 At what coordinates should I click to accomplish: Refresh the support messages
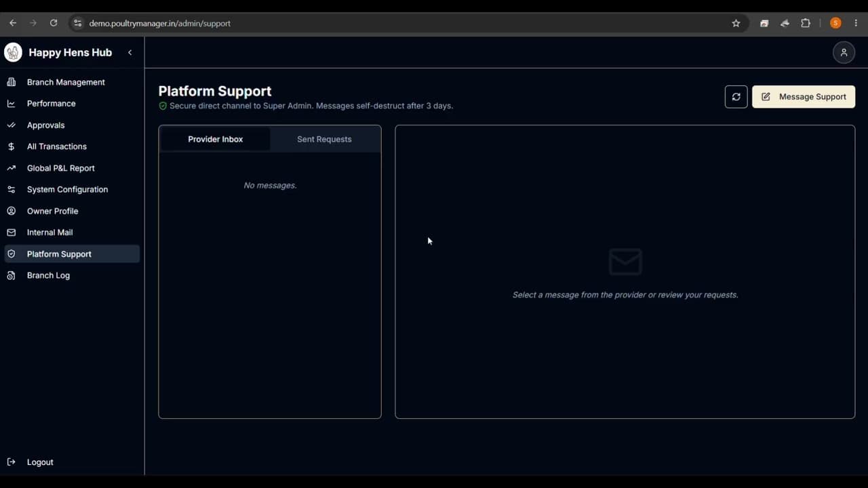pyautogui.click(x=736, y=97)
